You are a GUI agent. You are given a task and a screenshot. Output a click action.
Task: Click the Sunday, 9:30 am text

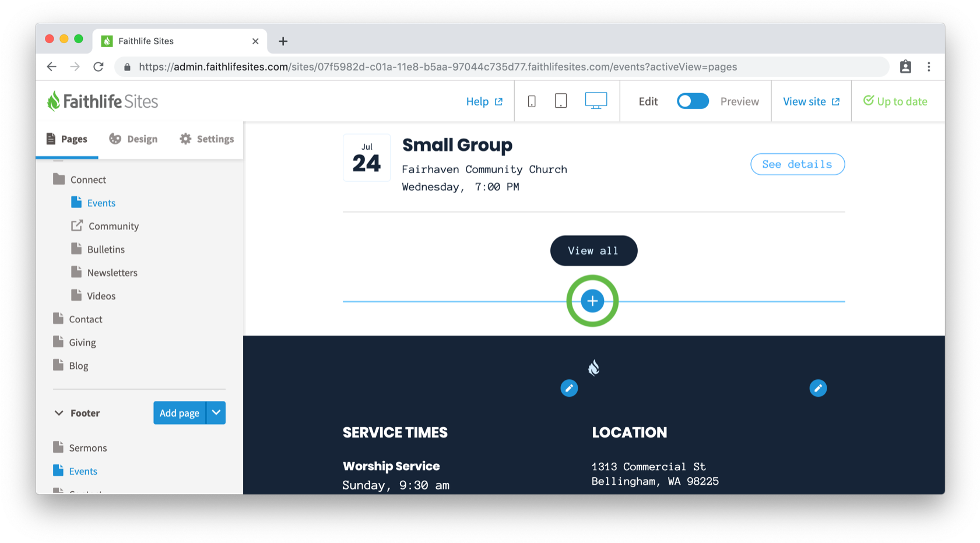click(x=396, y=485)
